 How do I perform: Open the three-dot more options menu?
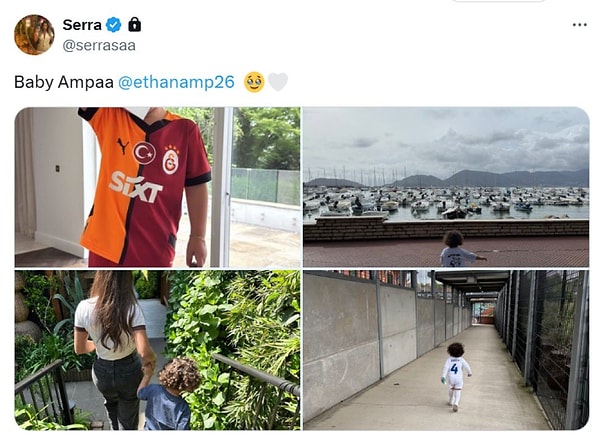[579, 25]
